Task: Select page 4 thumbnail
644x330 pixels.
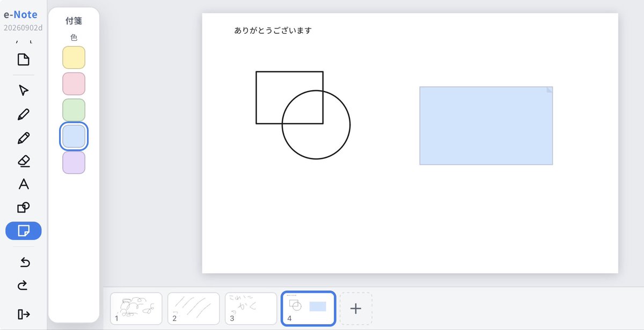Action: tap(309, 309)
